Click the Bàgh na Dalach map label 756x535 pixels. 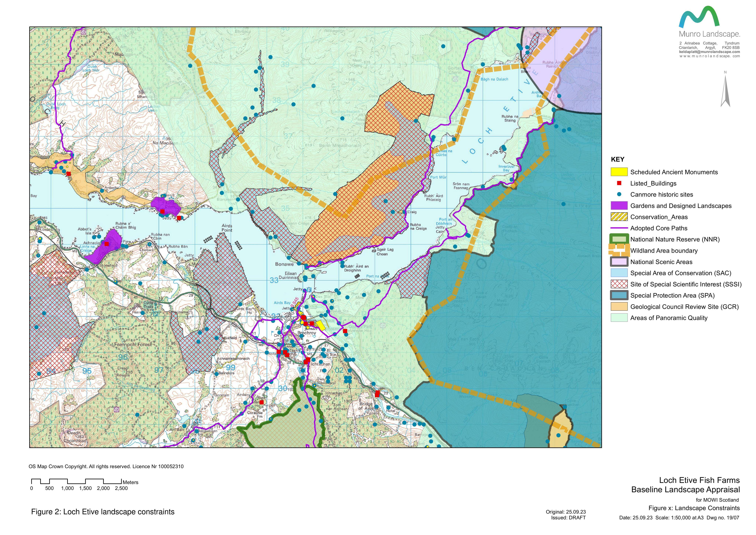tap(494, 79)
